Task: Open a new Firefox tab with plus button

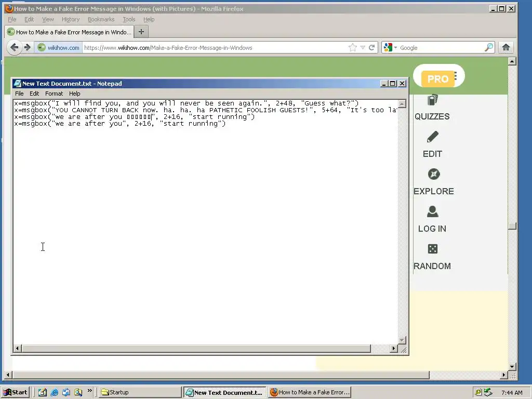Action: [141, 32]
